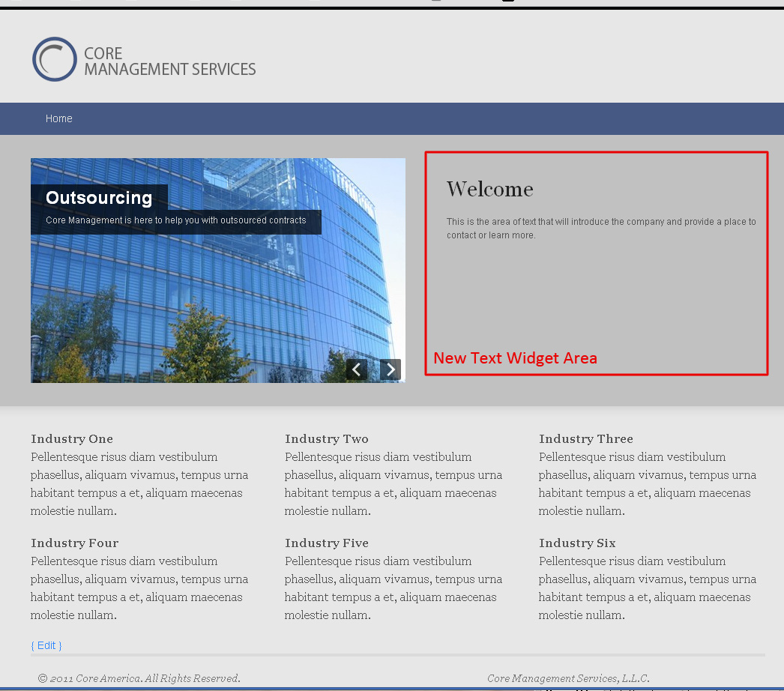784x691 pixels.
Task: Click the Outsourcing slide title
Action: click(x=99, y=198)
